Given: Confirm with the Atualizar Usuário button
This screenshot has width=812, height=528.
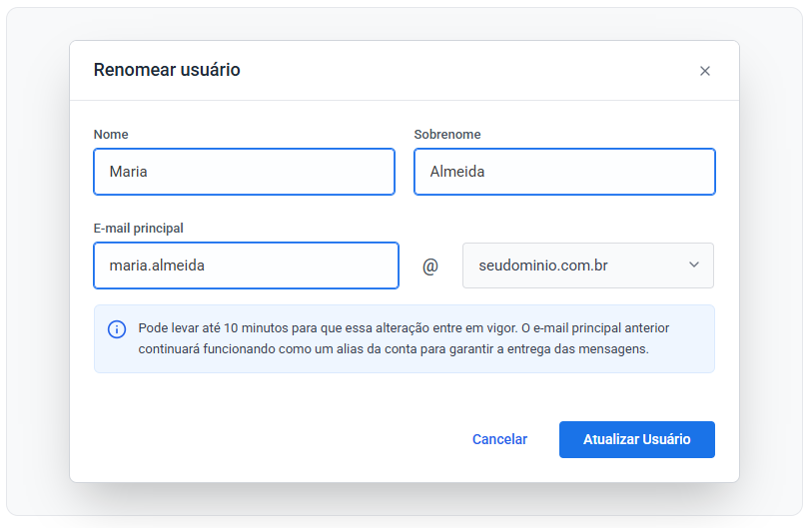Looking at the screenshot, I should click(636, 439).
